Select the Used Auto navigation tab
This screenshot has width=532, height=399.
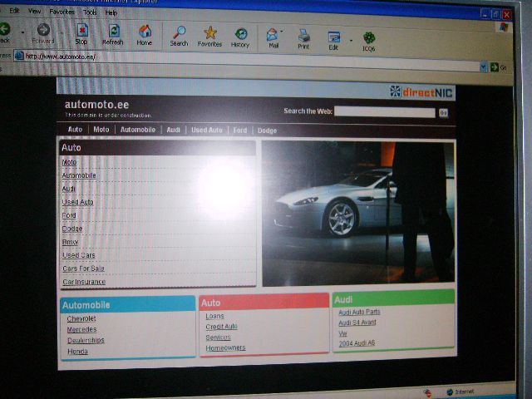point(207,131)
